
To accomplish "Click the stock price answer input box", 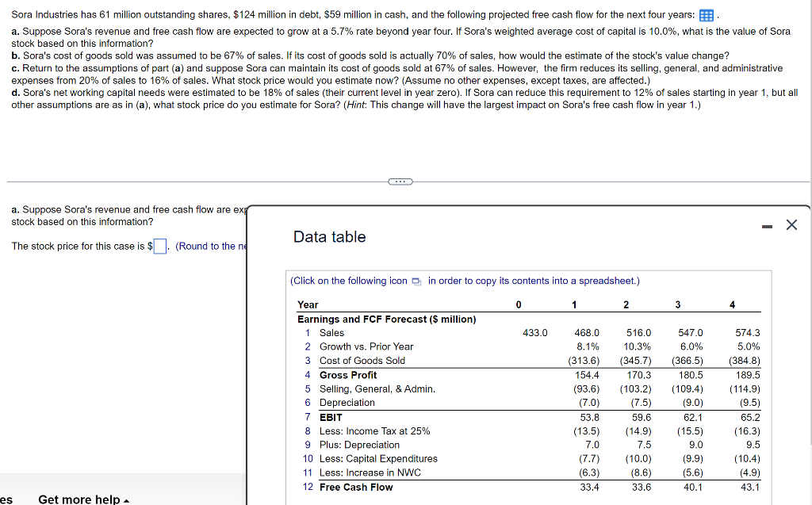I will 159,246.
